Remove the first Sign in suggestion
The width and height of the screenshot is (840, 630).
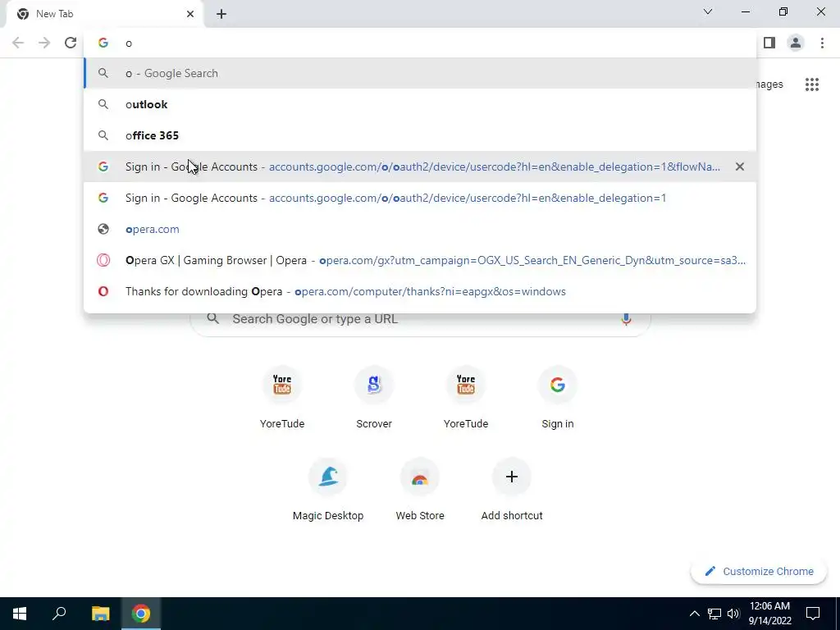pyautogui.click(x=740, y=167)
